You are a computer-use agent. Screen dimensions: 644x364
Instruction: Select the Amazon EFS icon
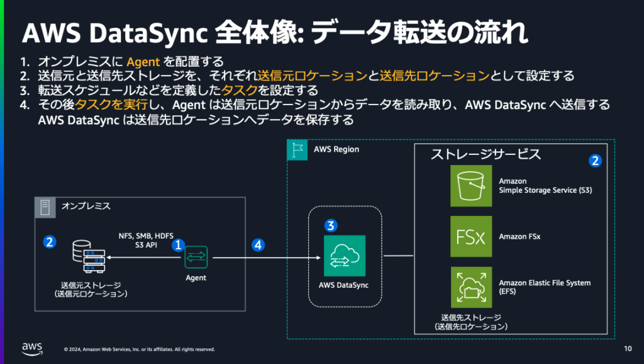click(x=471, y=287)
